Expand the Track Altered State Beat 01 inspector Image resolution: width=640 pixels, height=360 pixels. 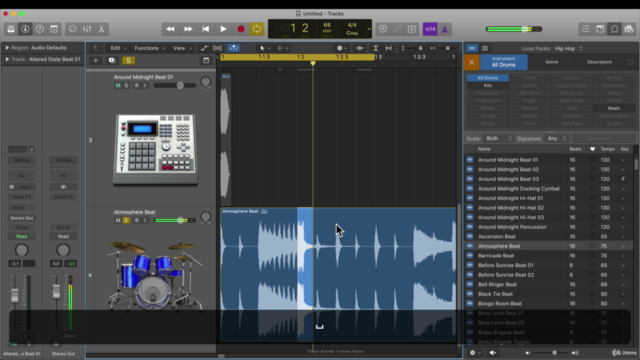(7, 59)
